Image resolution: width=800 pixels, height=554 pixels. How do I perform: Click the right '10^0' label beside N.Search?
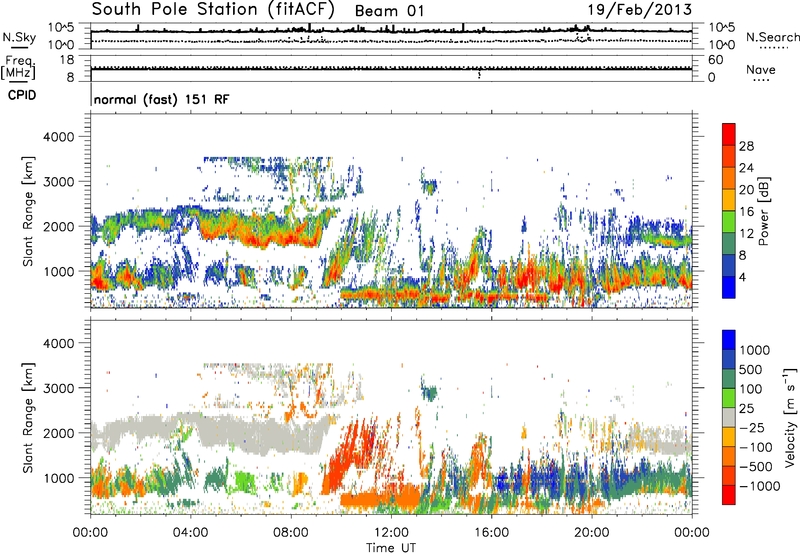[722, 45]
